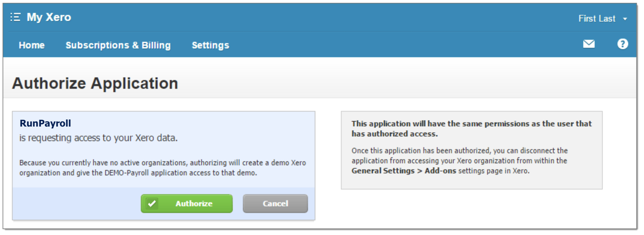Expand the user menu arrow
Screen dimensions: 644x235
point(625,19)
